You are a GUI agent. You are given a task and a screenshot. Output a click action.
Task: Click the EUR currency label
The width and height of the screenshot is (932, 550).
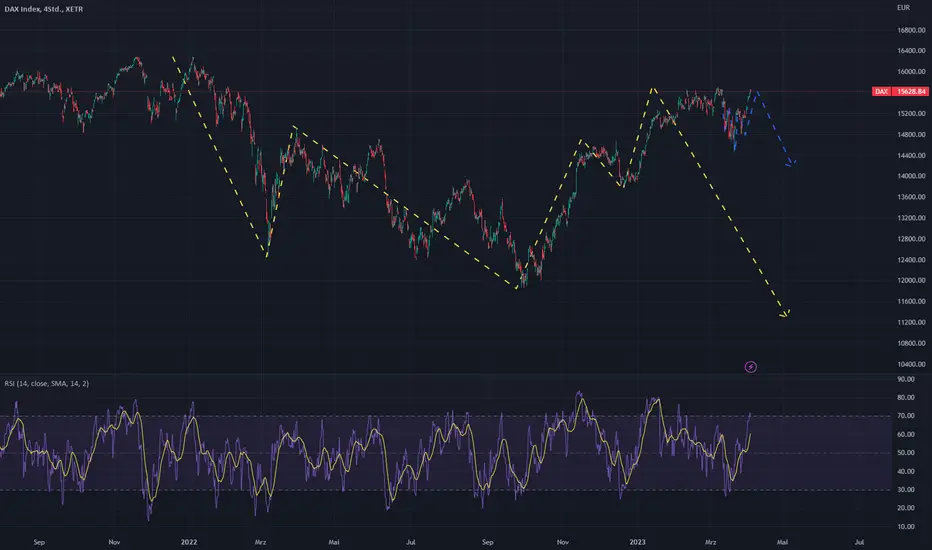(903, 8)
